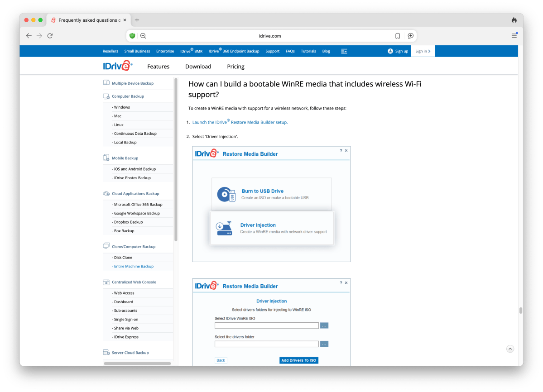Open a new browser tab
Image resolution: width=543 pixels, height=392 pixels.
point(137,20)
